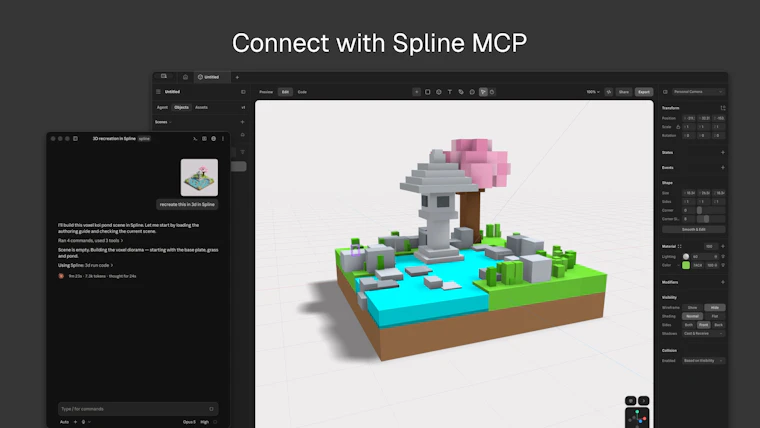Click the green Color swatch in Material

click(686, 265)
